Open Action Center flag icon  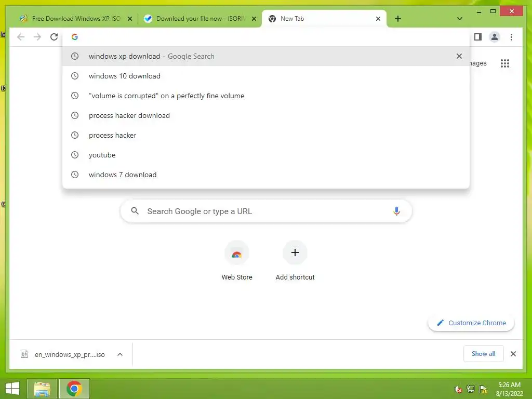pyautogui.click(x=483, y=389)
